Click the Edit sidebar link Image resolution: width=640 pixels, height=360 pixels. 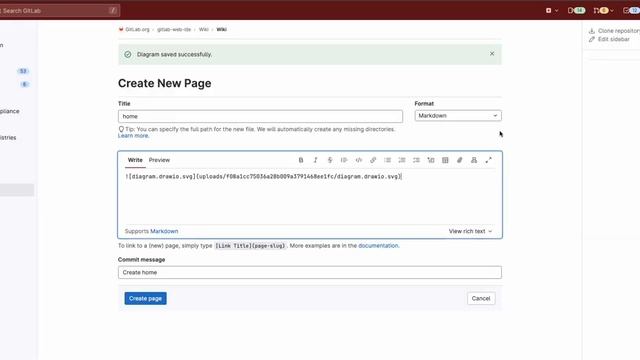click(x=609, y=39)
